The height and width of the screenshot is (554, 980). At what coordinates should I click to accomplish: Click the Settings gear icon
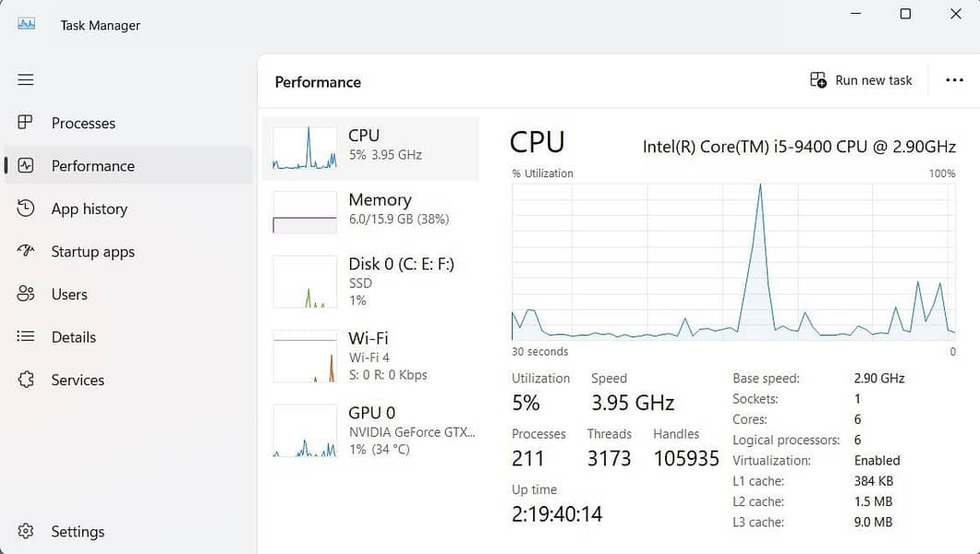[x=26, y=532]
